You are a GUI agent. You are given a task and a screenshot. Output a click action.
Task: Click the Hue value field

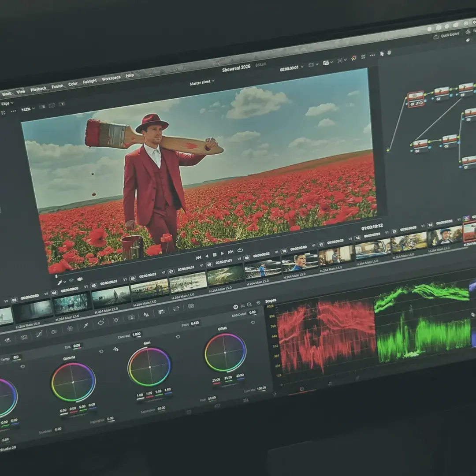pos(212,398)
